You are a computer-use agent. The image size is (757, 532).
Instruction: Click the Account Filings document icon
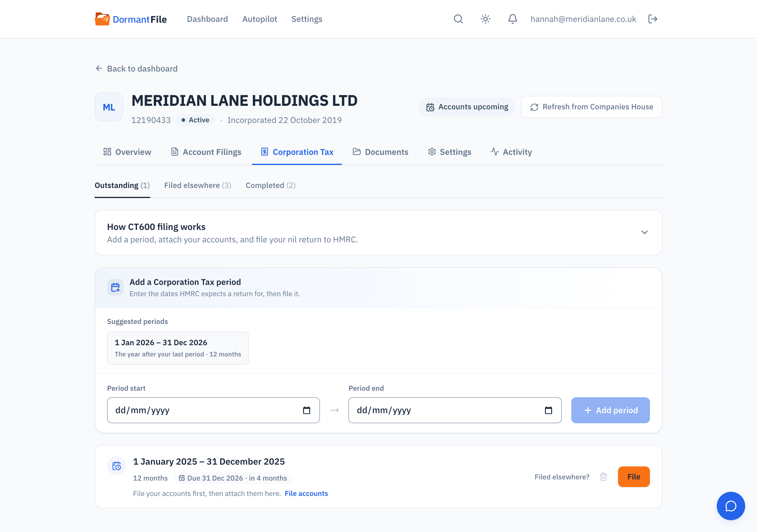(x=175, y=152)
